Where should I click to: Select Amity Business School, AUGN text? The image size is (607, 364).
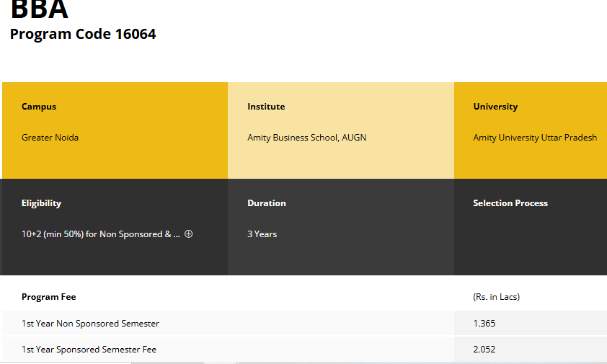coord(306,138)
